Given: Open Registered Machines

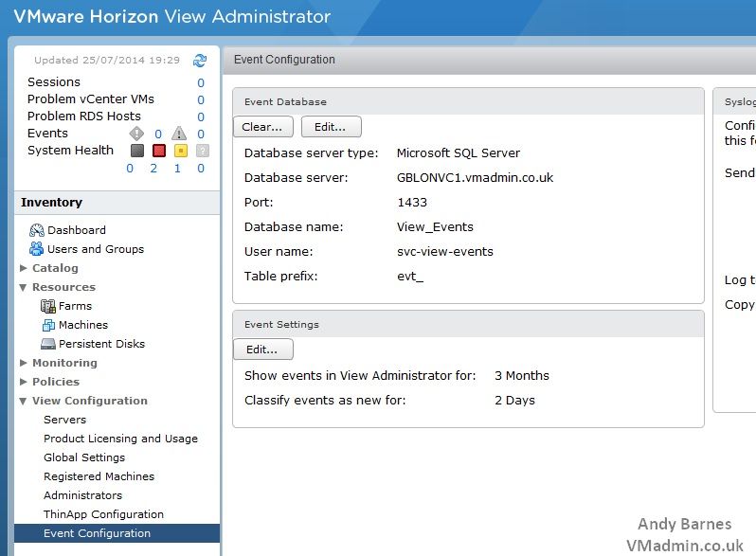Looking at the screenshot, I should point(99,476).
